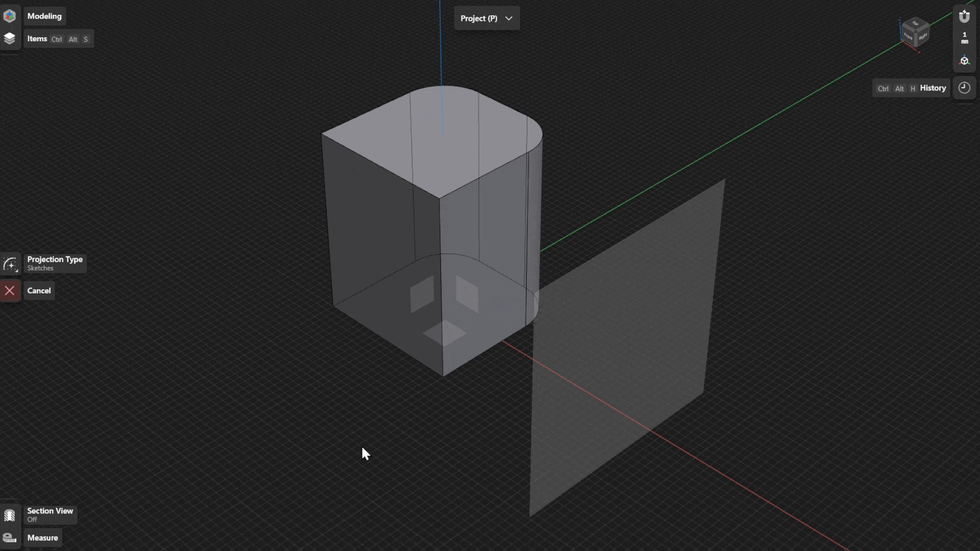
Task: Click the red Cancel X icon
Action: point(10,291)
